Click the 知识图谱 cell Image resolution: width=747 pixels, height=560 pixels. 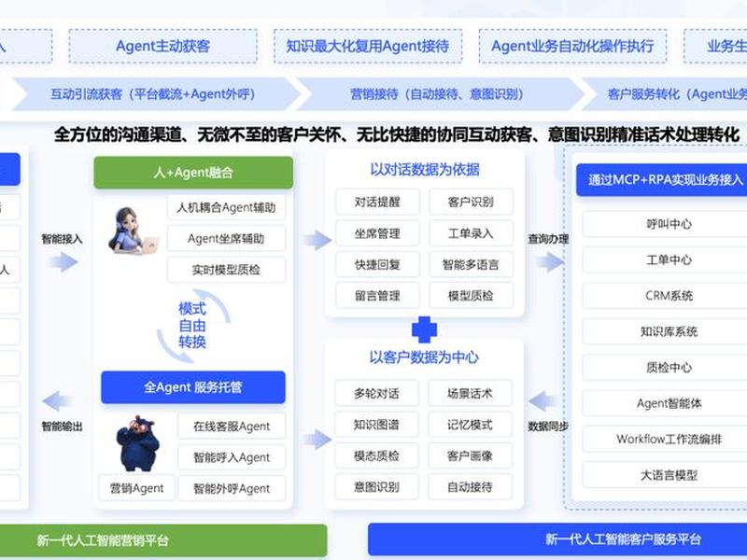click(x=376, y=425)
